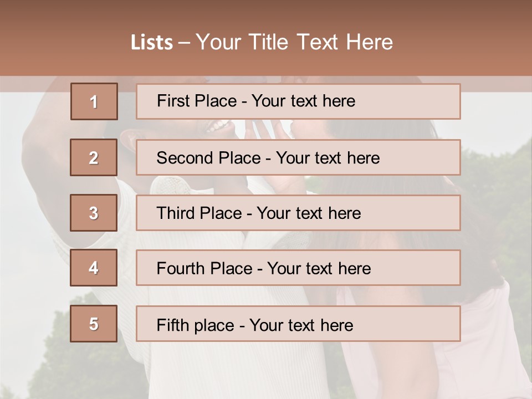Click the bold word Lists in title
The image size is (532, 399).
pos(152,42)
